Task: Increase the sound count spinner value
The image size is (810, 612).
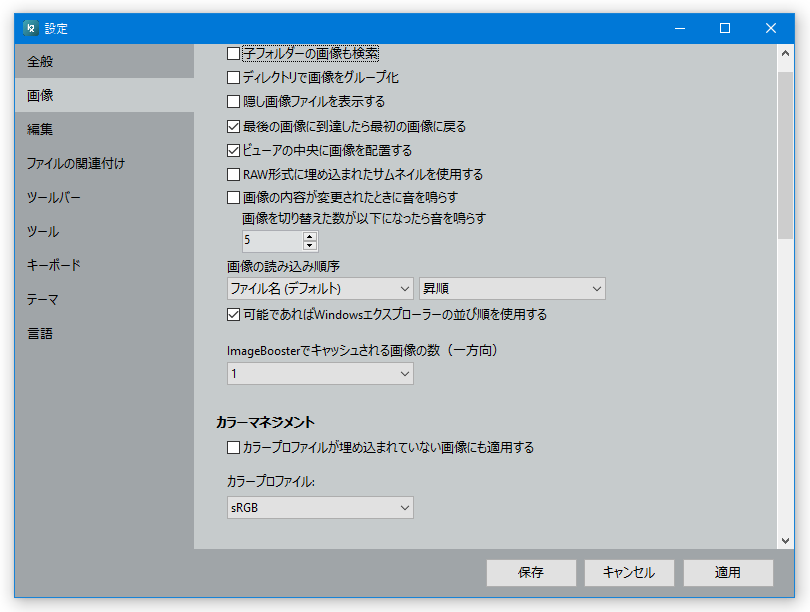Action: pos(309,237)
